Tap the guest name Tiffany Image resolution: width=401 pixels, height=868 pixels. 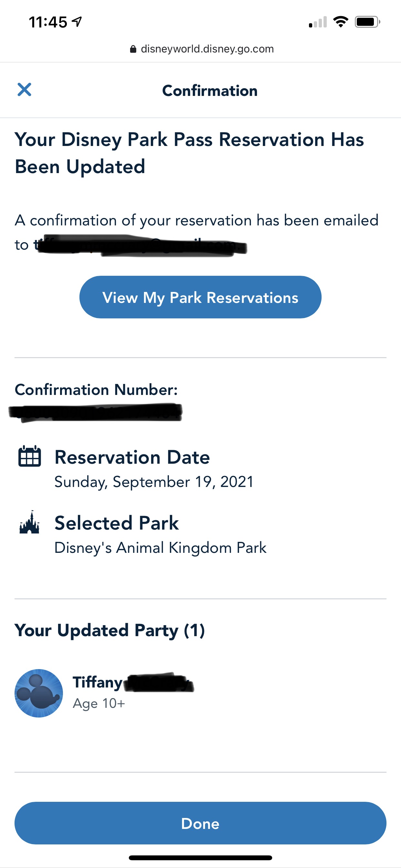pos(98,682)
